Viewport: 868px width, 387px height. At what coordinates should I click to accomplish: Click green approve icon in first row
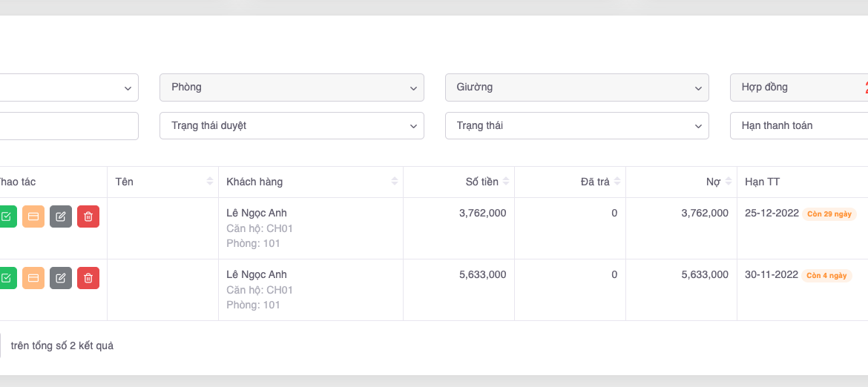pos(7,216)
